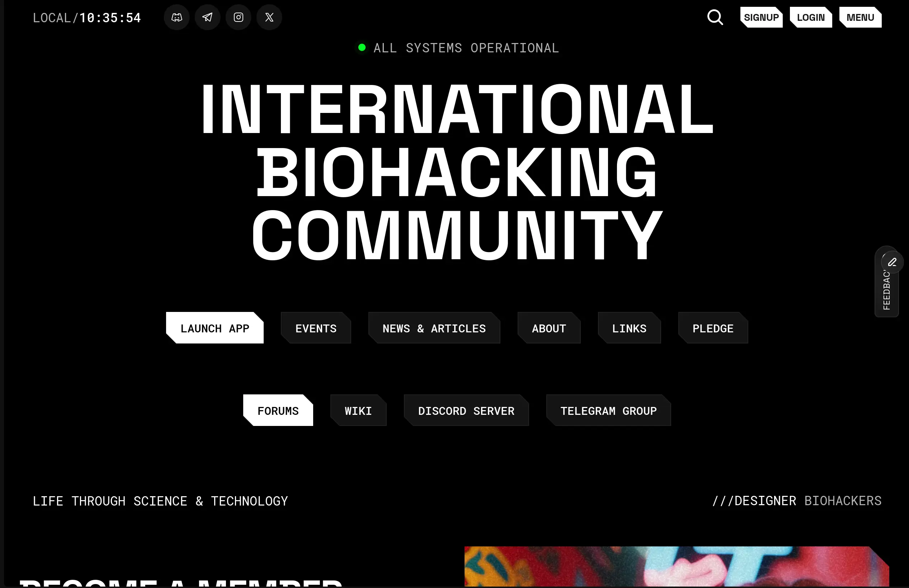Open the EVENTS page
This screenshot has height=588, width=909.
[x=316, y=328]
